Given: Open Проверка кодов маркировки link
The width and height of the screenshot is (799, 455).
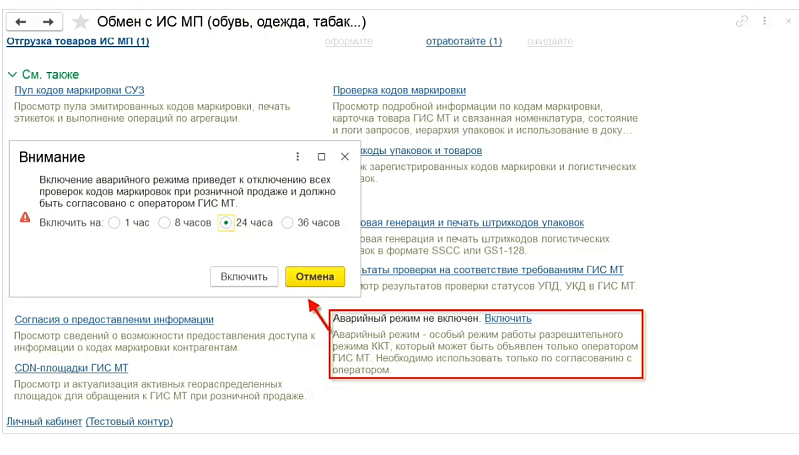Looking at the screenshot, I should click(x=399, y=90).
